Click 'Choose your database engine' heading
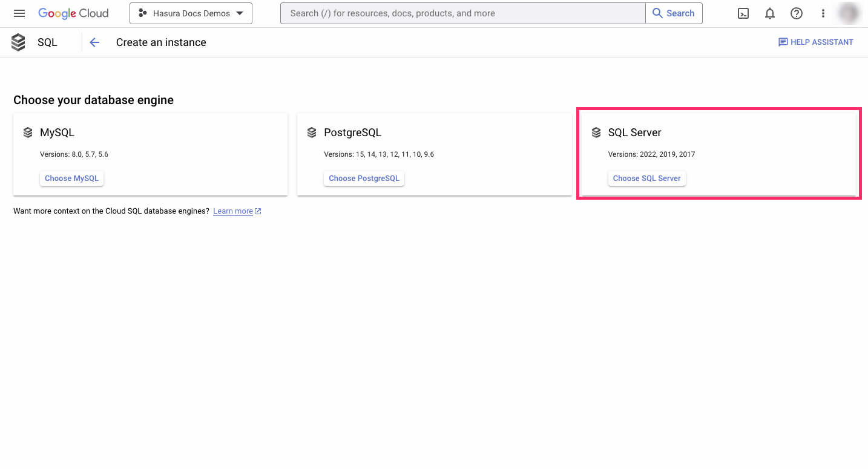 [x=93, y=100]
